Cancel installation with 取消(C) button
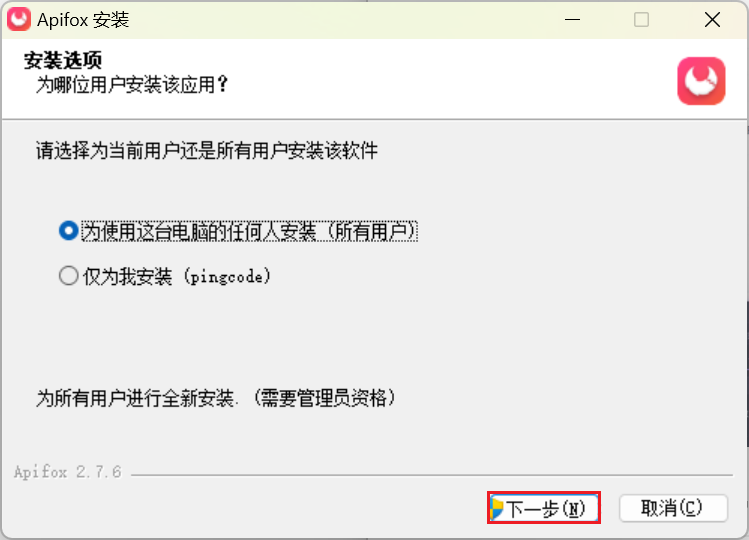Screen dimensions: 749x540 (674, 508)
